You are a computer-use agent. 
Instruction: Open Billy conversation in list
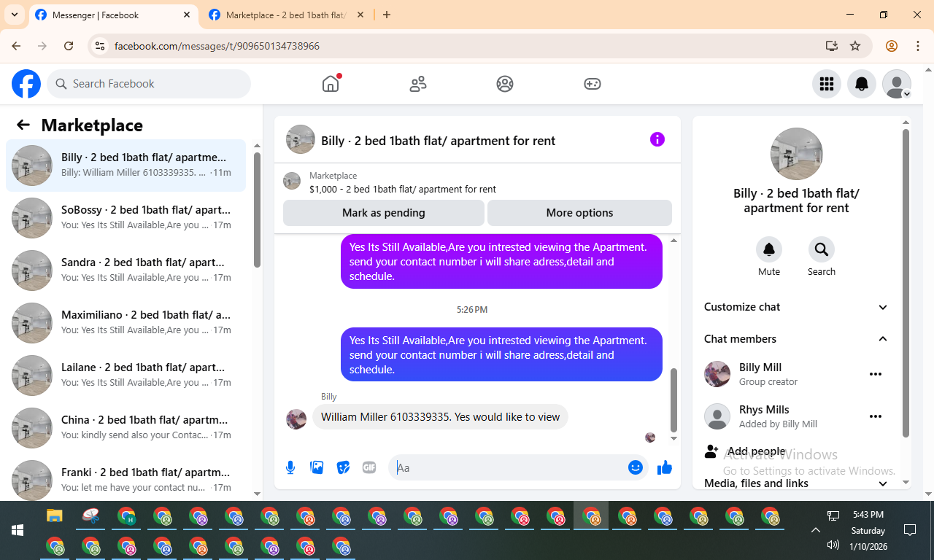pos(126,166)
